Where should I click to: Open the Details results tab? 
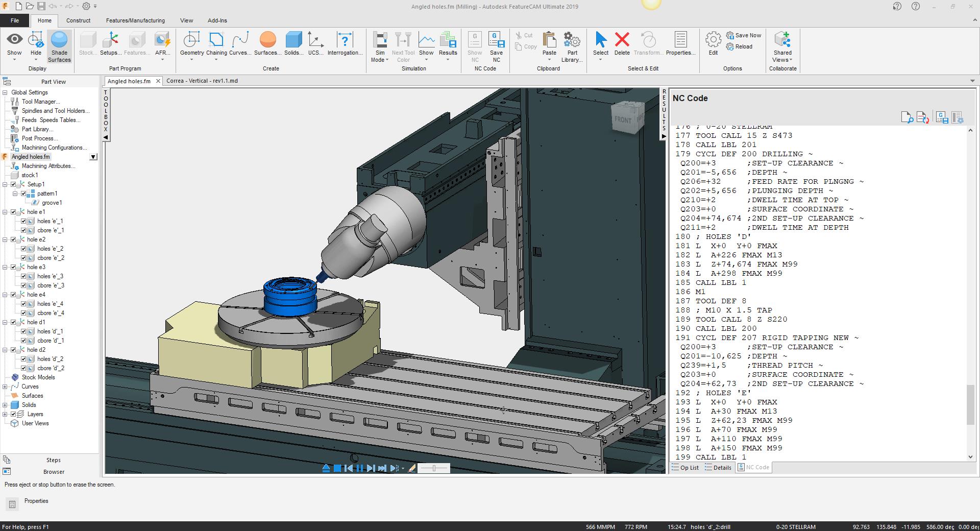718,468
